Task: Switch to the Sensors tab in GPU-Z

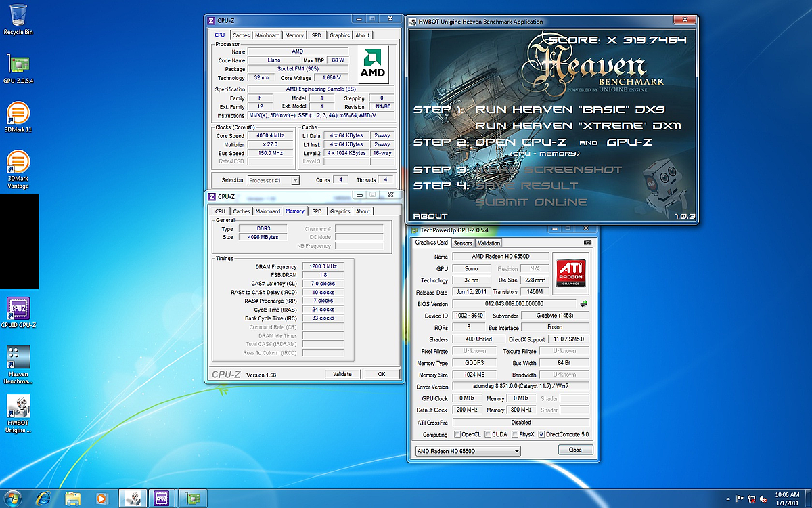Action: 463,243
